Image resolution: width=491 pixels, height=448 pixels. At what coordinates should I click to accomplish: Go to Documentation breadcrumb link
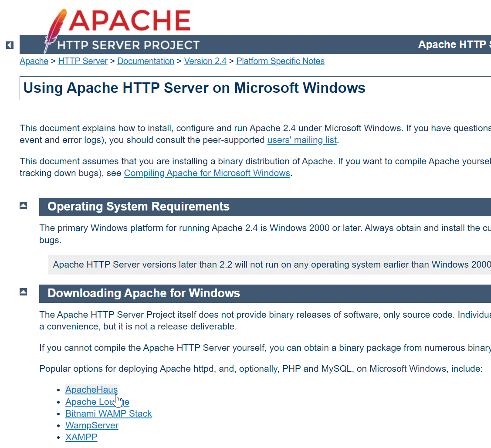point(146,61)
